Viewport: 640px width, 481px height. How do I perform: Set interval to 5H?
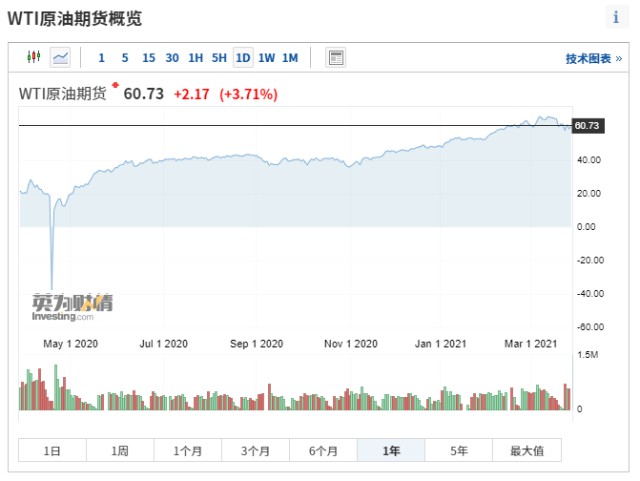219,58
